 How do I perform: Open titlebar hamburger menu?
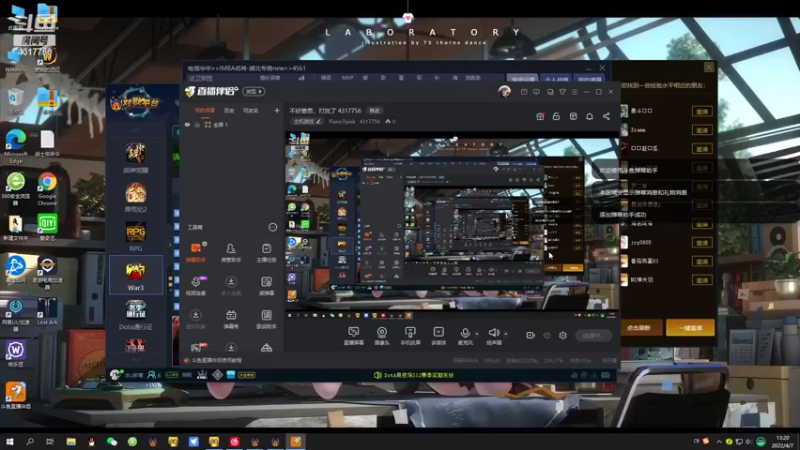coord(574,92)
